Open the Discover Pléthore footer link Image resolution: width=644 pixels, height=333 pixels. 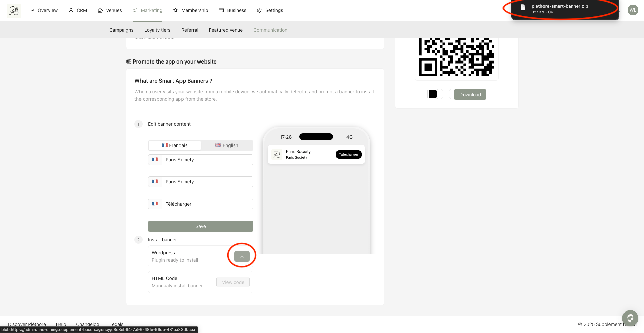point(27,324)
